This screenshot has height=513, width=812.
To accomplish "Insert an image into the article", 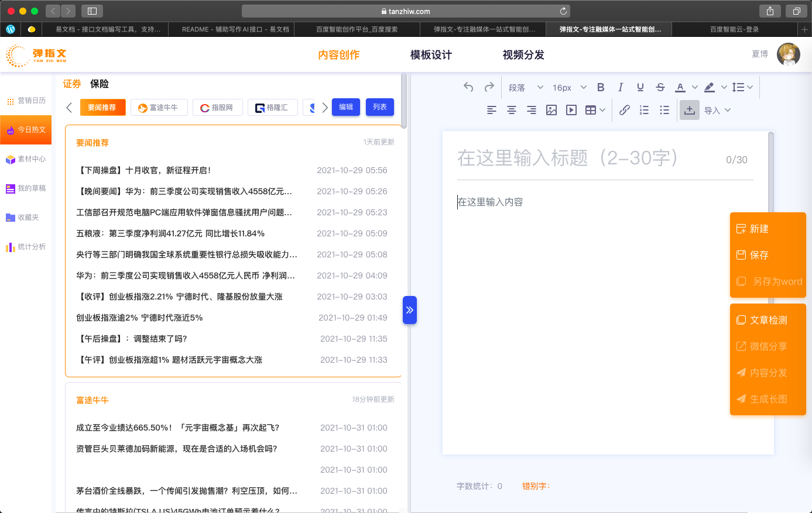I will click(x=551, y=110).
